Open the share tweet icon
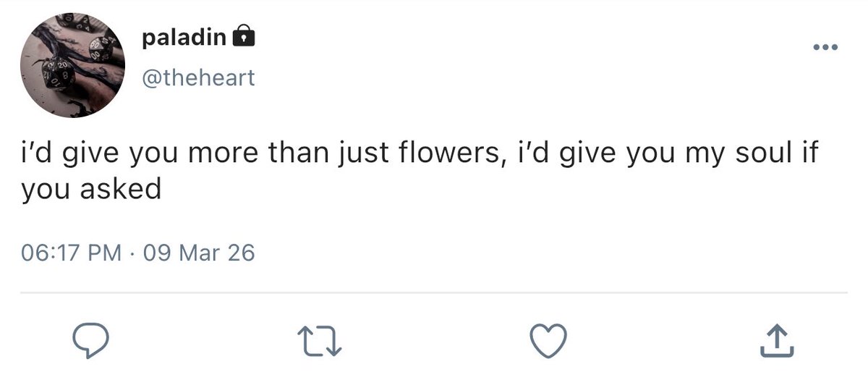The image size is (868, 388). point(777,341)
